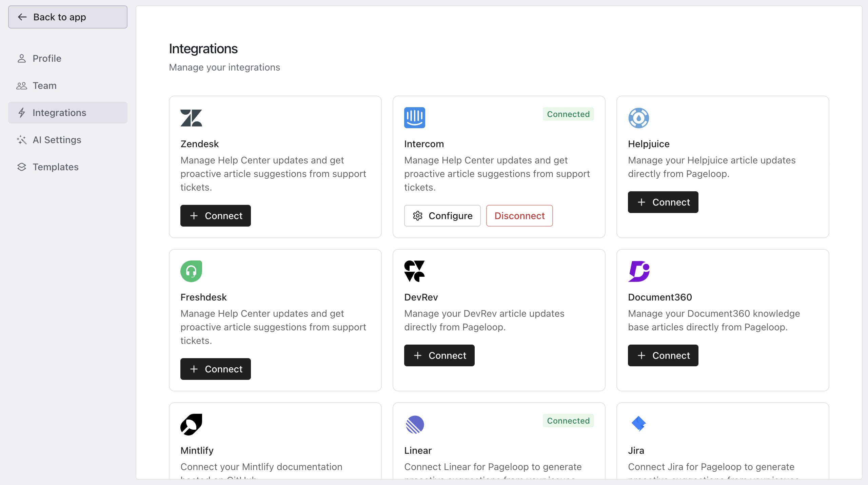Click the Helpjuice card title
This screenshot has height=485, width=868.
pyautogui.click(x=649, y=144)
